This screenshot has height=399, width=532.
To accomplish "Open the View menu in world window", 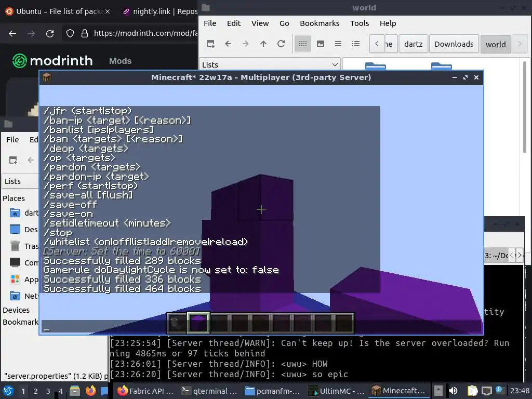I will click(x=260, y=23).
